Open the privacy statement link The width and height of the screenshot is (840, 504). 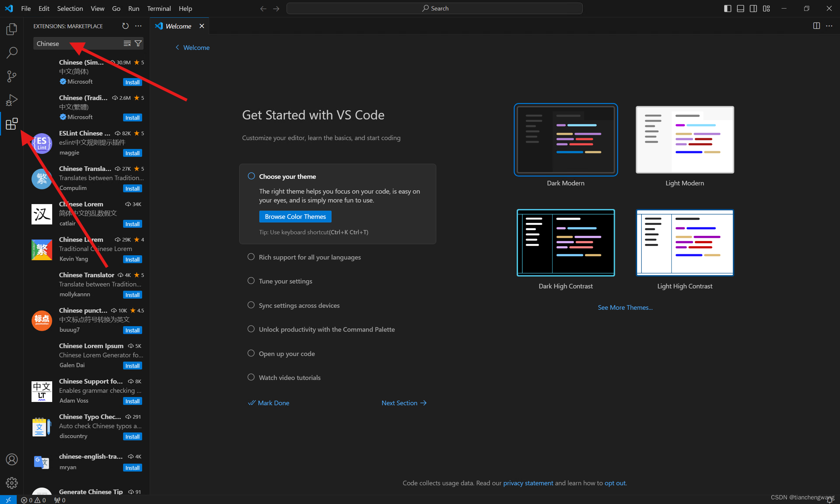tap(528, 483)
